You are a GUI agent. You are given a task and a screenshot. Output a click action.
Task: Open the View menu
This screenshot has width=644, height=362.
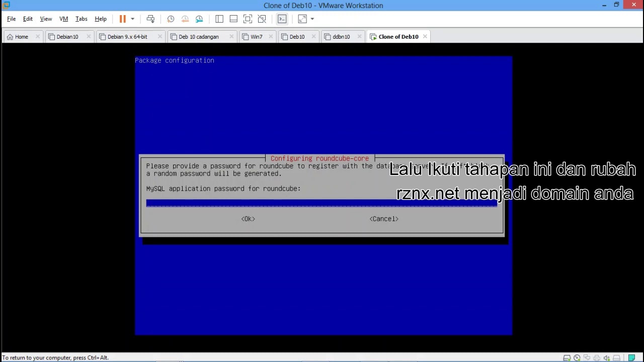click(46, 19)
